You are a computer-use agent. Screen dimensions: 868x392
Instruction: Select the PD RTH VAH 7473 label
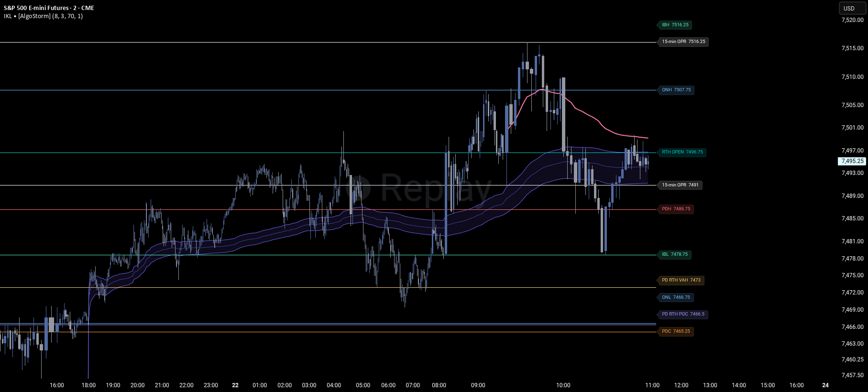[681, 280]
